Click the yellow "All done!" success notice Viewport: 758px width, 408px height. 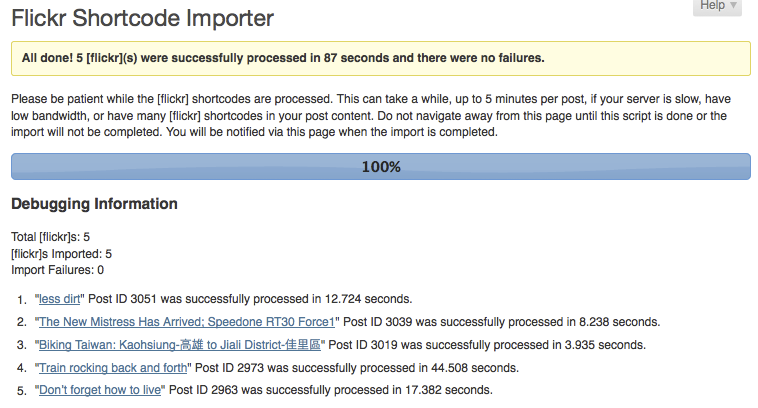[x=381, y=58]
